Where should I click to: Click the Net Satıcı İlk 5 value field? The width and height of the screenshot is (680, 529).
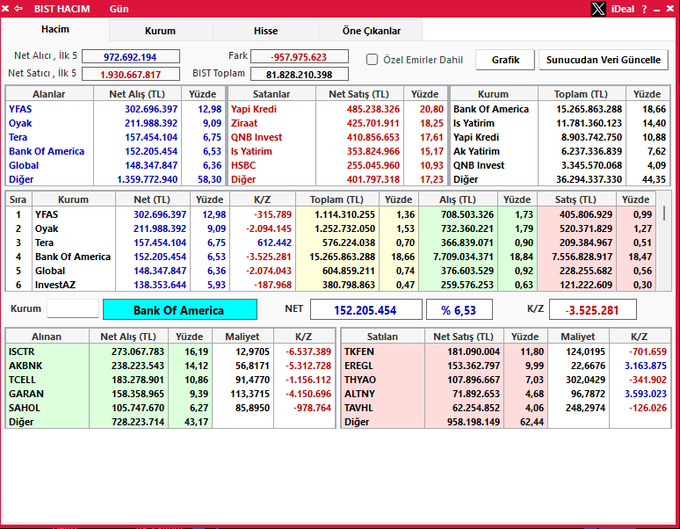pyautogui.click(x=131, y=74)
